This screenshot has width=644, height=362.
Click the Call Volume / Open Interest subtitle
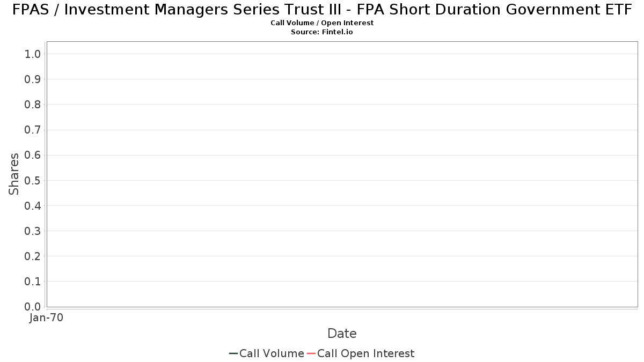click(322, 23)
